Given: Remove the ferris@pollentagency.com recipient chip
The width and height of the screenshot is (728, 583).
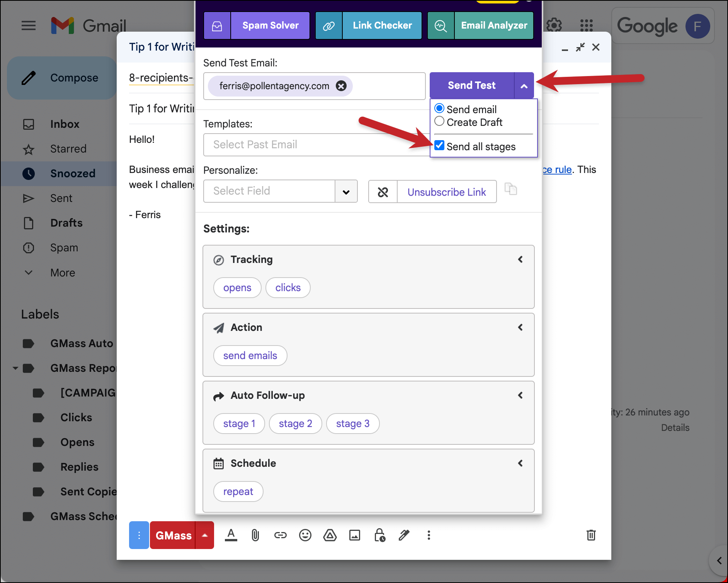Looking at the screenshot, I should point(341,86).
